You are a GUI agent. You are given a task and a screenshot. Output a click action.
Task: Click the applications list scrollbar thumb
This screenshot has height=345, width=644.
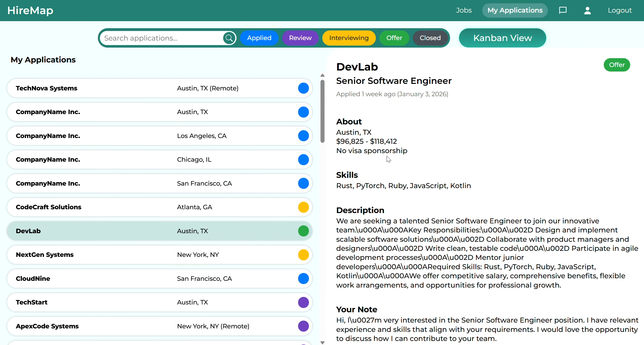click(323, 111)
